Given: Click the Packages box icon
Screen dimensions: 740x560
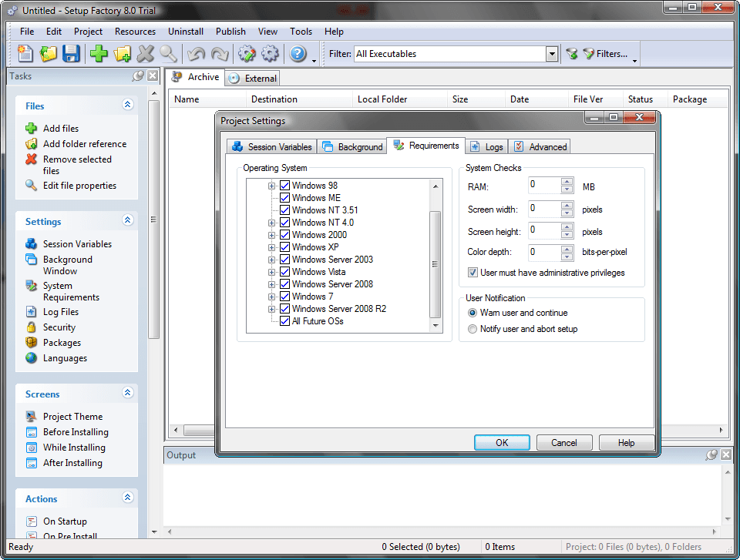Looking at the screenshot, I should (x=31, y=343).
